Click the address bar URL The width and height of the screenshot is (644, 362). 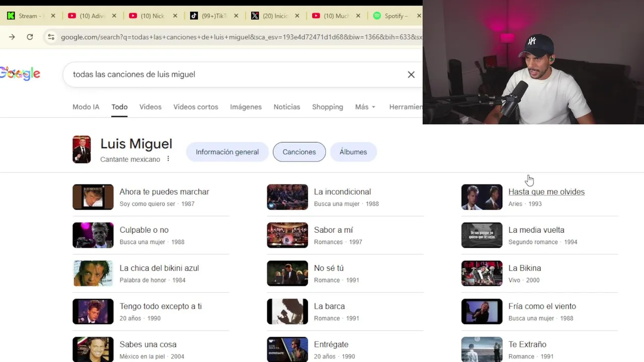[x=242, y=37]
